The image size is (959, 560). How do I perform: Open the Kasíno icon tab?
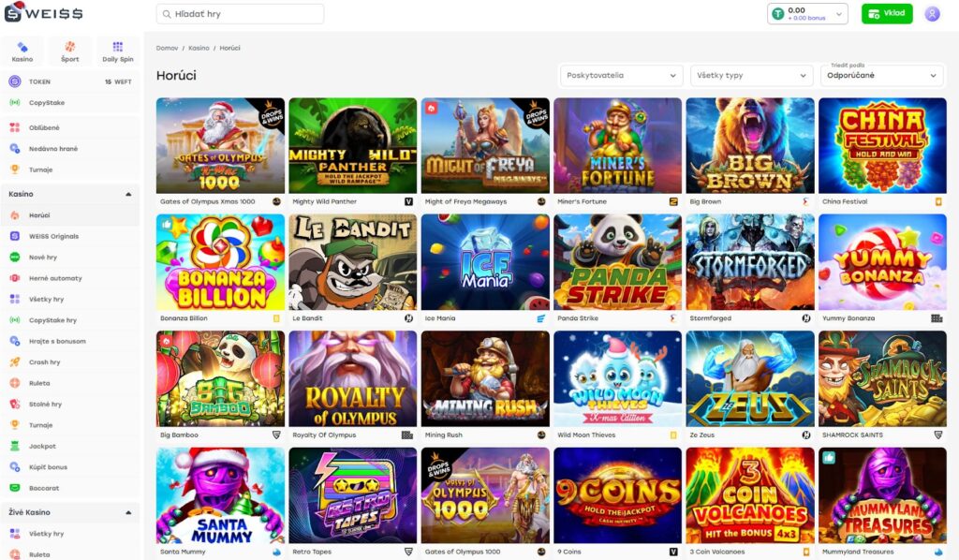pos(22,51)
